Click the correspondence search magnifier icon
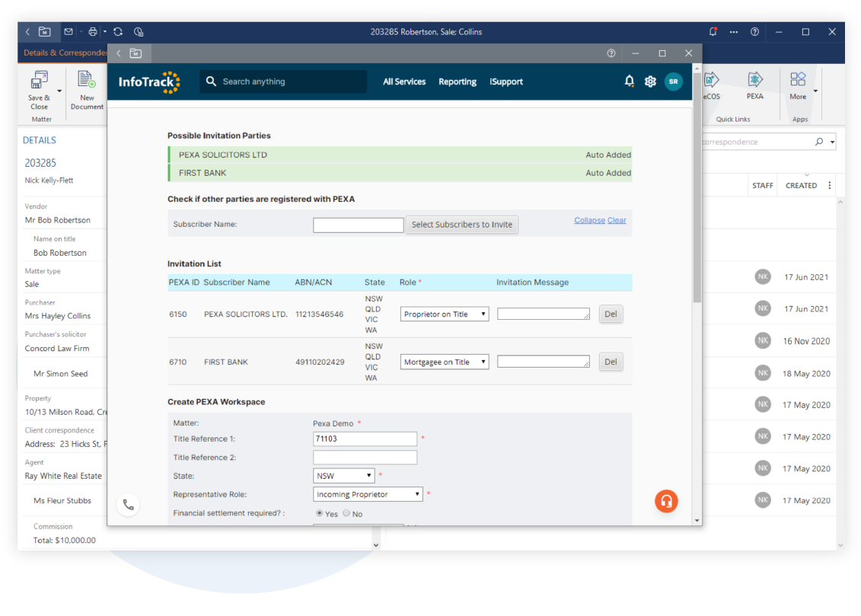This screenshot has height=616, width=861. 818,142
